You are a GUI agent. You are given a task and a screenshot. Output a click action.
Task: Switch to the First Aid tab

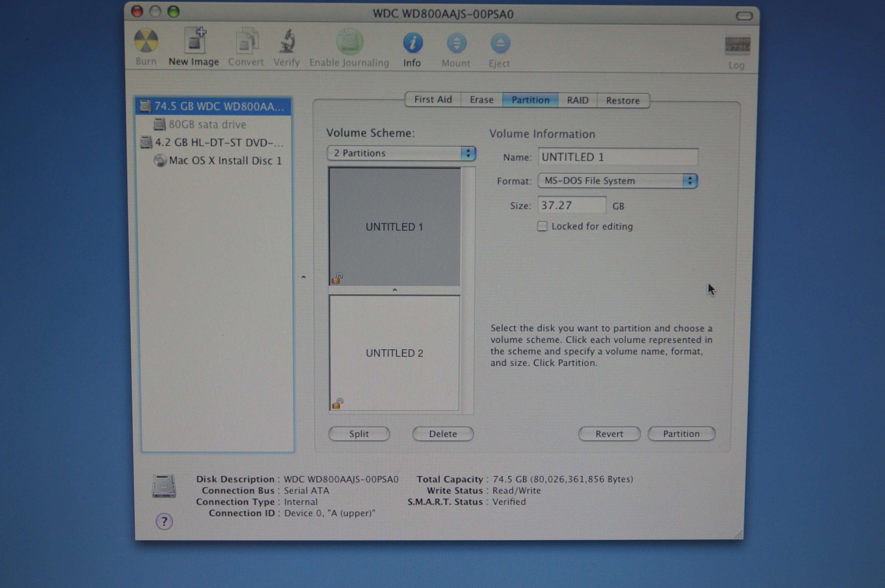[433, 100]
